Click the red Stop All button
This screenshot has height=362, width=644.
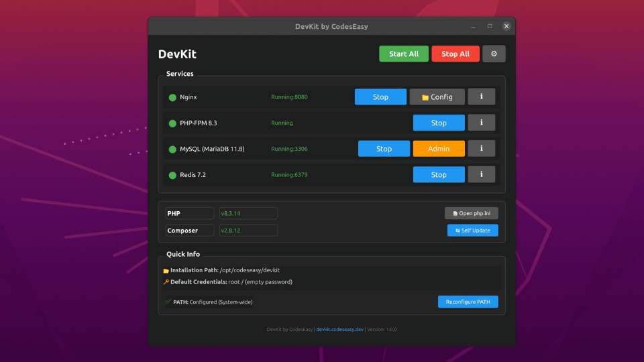point(455,54)
